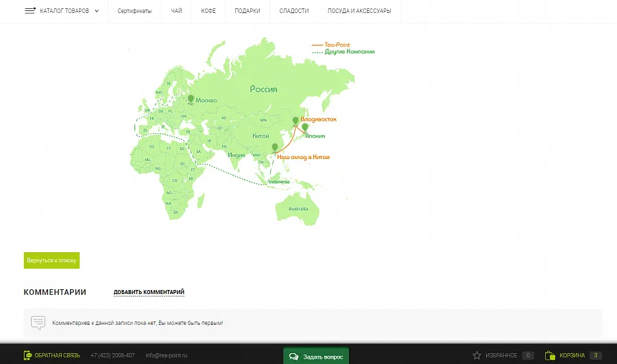The image size is (617, 364).
Task: Click the comment speech bubble icon
Action: 38,323
